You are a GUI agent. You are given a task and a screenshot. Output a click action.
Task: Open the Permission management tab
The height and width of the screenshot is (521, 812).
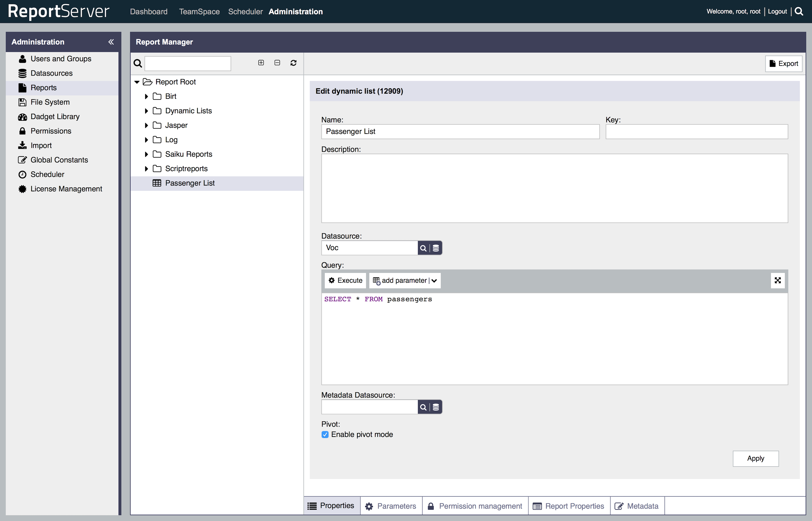[475, 506]
